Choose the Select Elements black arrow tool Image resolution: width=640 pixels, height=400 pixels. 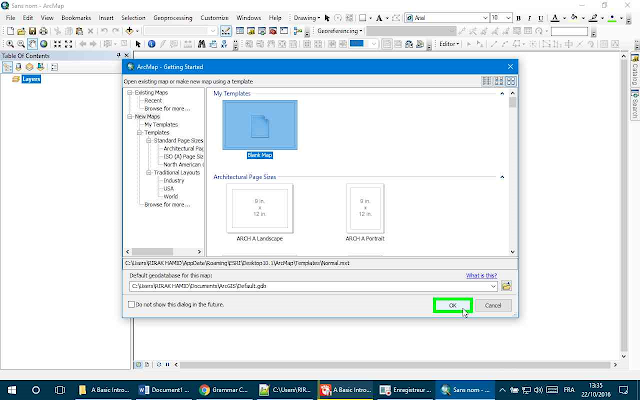point(138,44)
